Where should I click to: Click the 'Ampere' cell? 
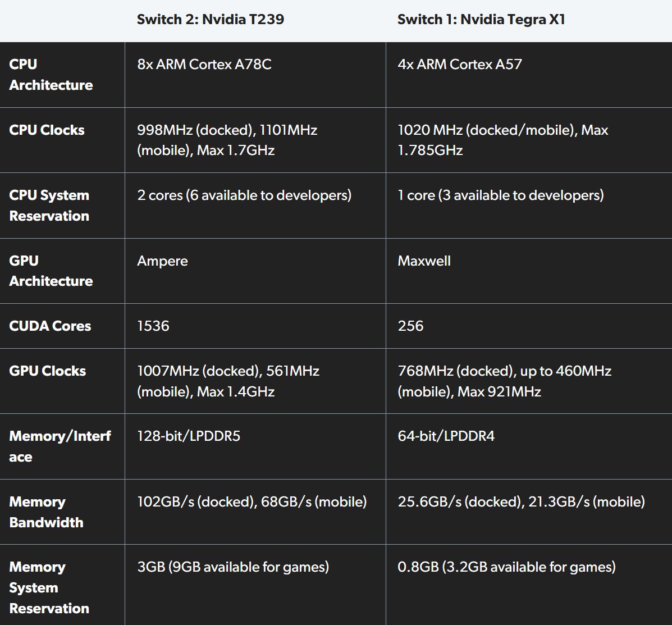pos(163,261)
